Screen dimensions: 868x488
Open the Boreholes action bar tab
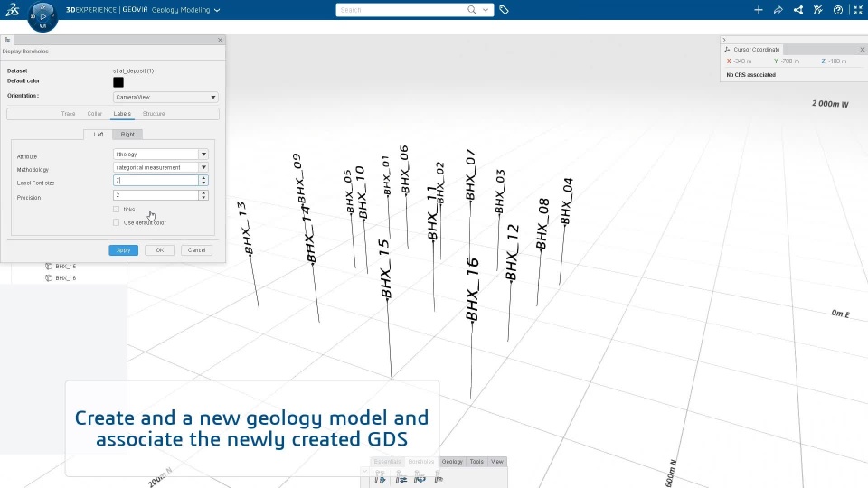pos(421,462)
